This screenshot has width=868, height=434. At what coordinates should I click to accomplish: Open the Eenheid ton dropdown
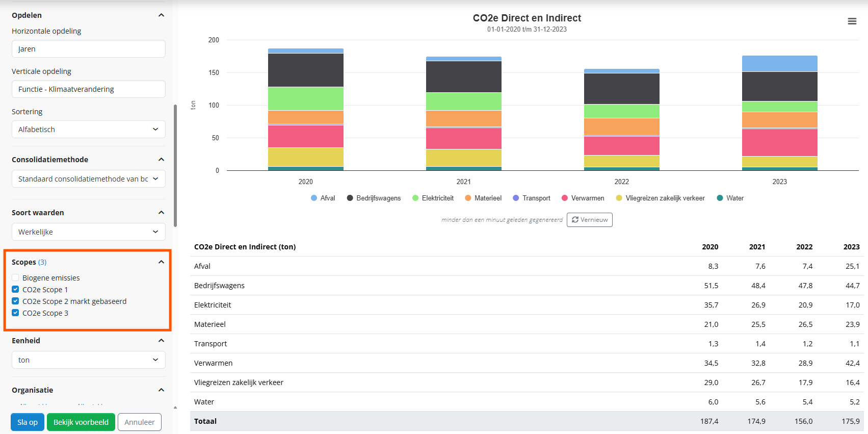88,360
